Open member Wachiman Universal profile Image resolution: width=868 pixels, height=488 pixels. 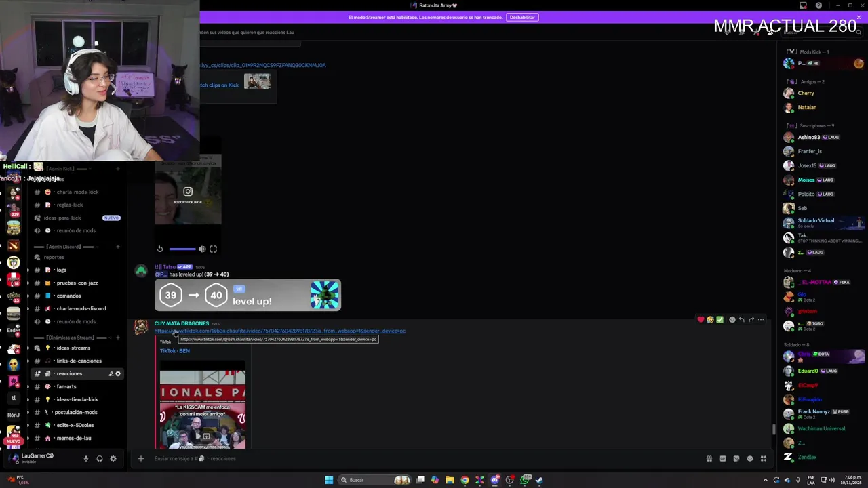(821, 429)
